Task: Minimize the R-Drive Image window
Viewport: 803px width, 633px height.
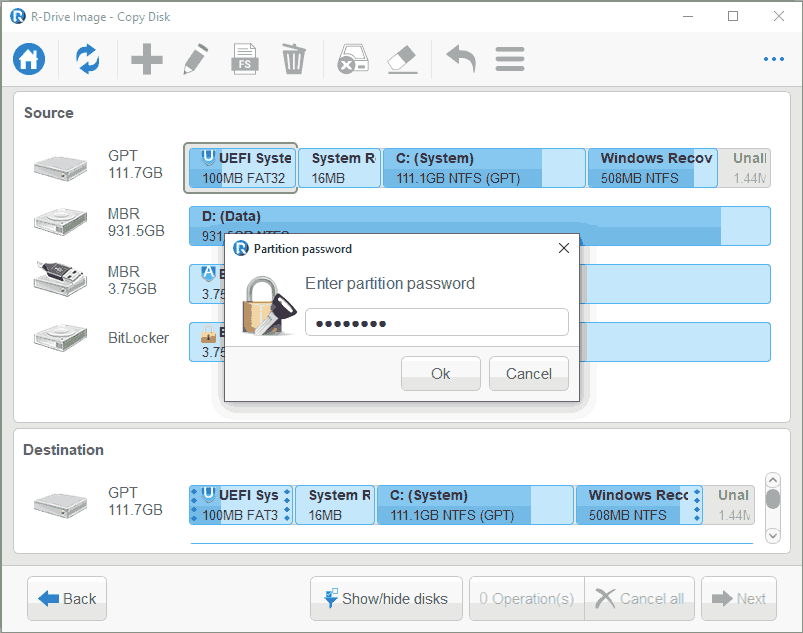Action: 688,16
